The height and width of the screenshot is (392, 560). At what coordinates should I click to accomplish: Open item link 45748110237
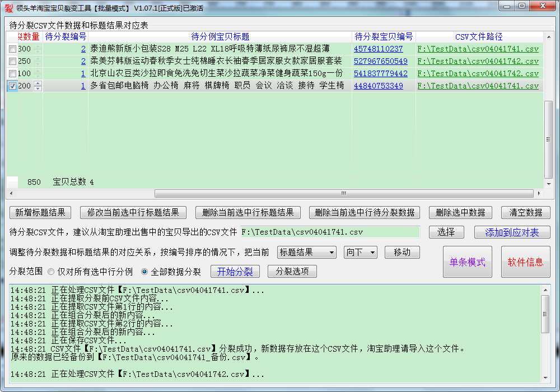click(378, 49)
